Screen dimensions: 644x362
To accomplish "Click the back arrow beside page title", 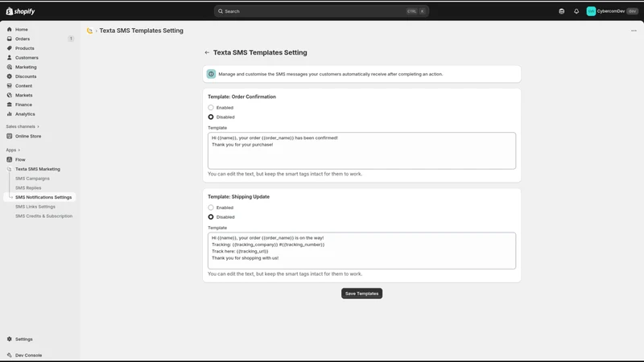I will tap(207, 52).
